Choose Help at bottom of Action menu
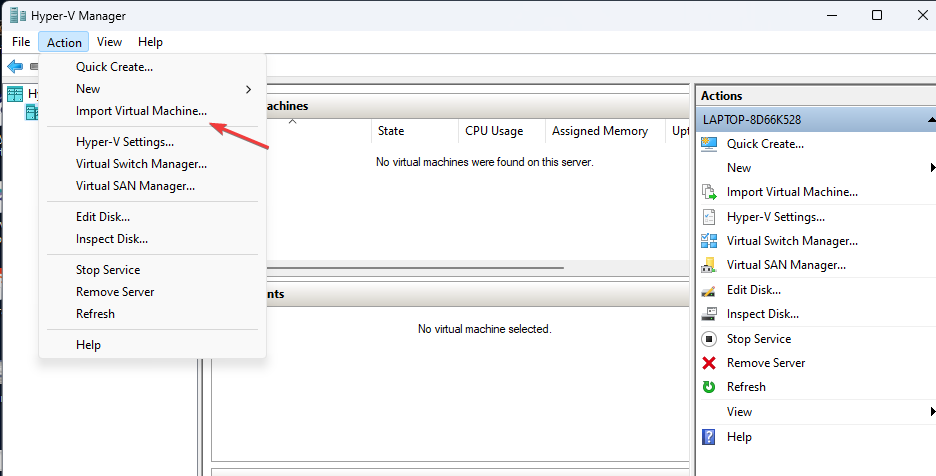The width and height of the screenshot is (936, 476). [x=152, y=345]
